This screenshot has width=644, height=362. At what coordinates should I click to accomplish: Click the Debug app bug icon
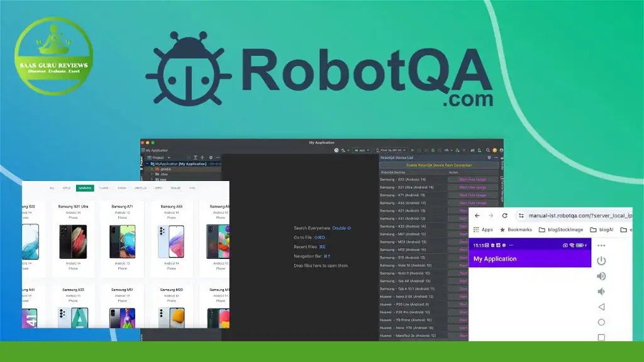coord(433,150)
